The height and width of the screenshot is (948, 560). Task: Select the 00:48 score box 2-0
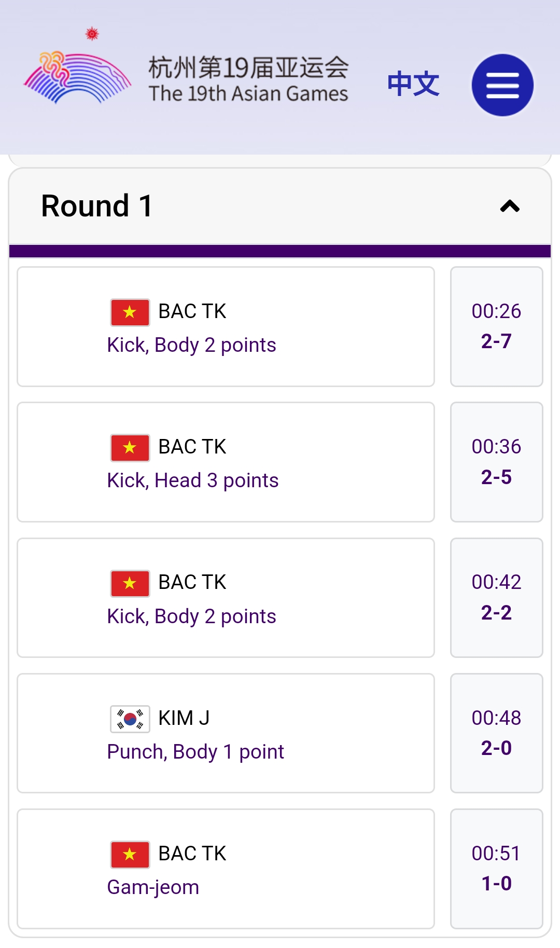click(x=497, y=733)
